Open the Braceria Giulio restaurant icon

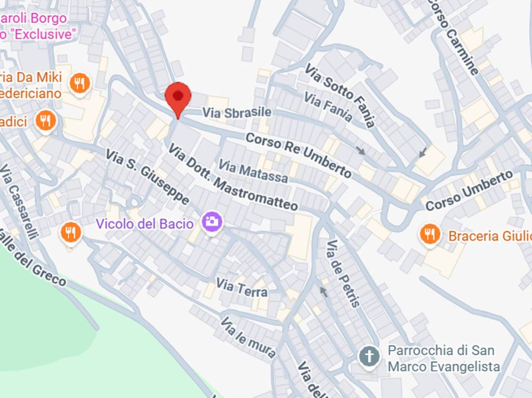pos(430,235)
